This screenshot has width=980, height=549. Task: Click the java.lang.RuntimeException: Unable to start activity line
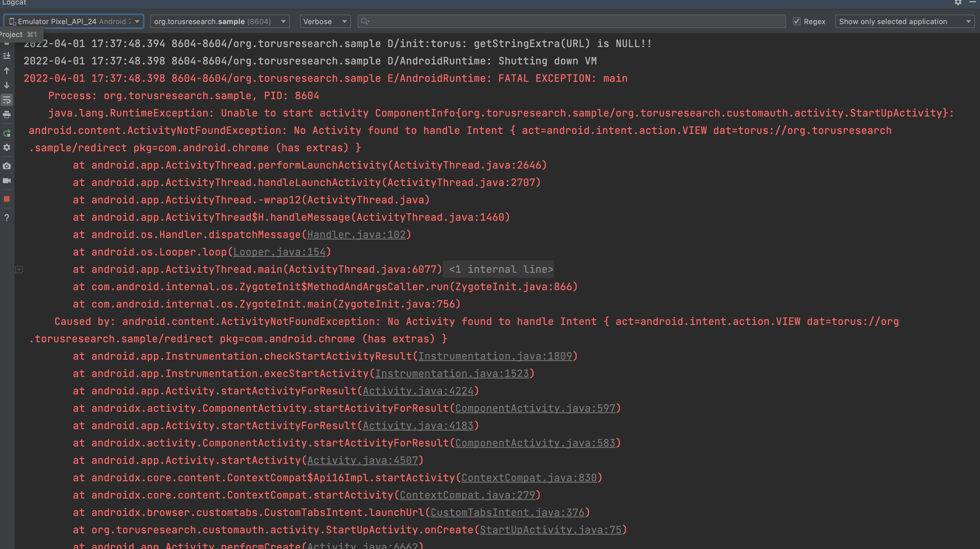click(x=501, y=113)
